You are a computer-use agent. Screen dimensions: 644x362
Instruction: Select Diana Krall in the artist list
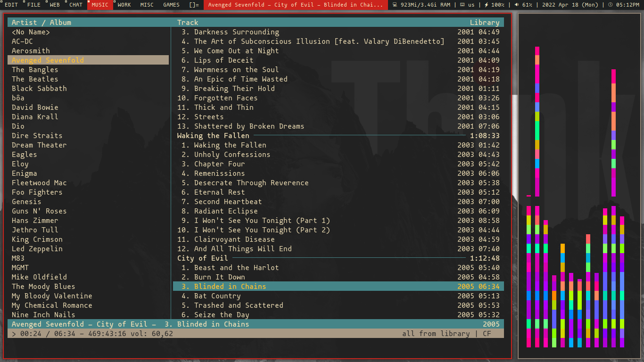(x=88, y=117)
